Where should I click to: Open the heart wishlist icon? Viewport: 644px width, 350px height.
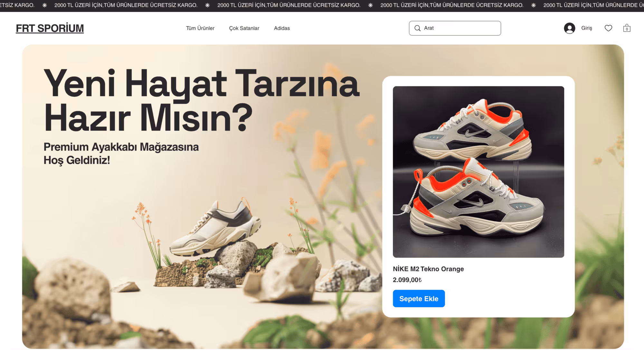point(608,28)
